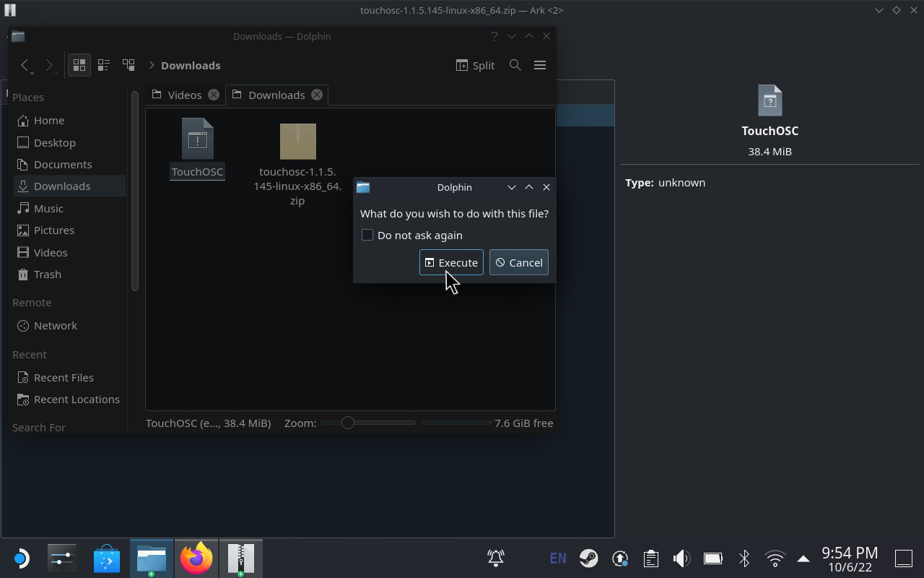Open the Wi-Fi network tray icon

click(x=775, y=558)
